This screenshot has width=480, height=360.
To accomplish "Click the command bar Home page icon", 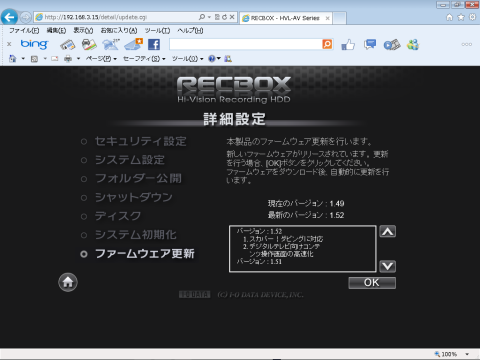I will [12, 59].
